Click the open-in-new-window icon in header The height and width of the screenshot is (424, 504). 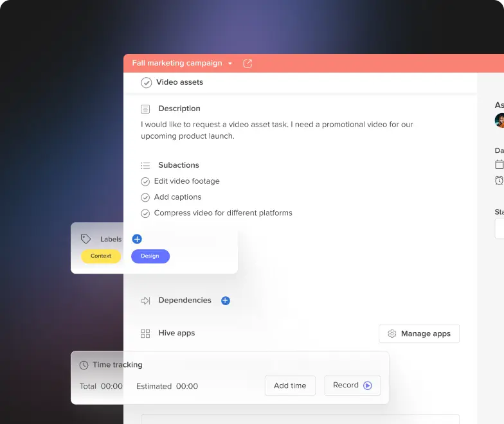(x=248, y=64)
